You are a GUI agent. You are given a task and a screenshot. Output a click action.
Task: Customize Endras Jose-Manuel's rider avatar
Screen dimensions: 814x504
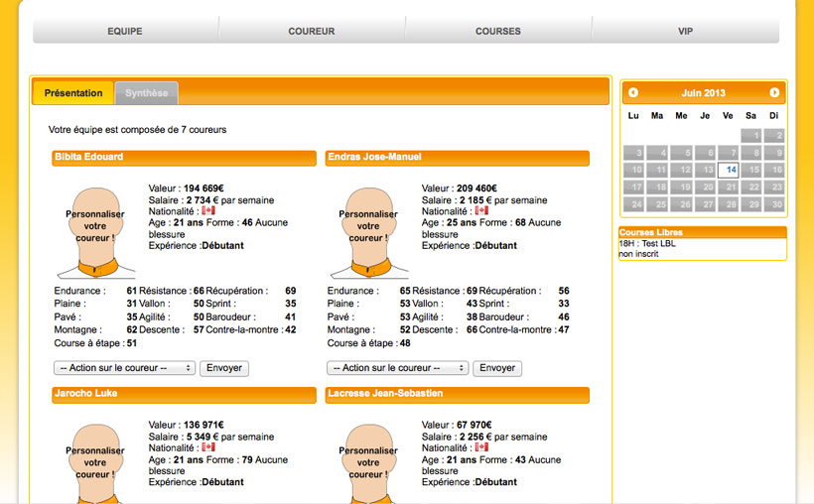(x=368, y=232)
